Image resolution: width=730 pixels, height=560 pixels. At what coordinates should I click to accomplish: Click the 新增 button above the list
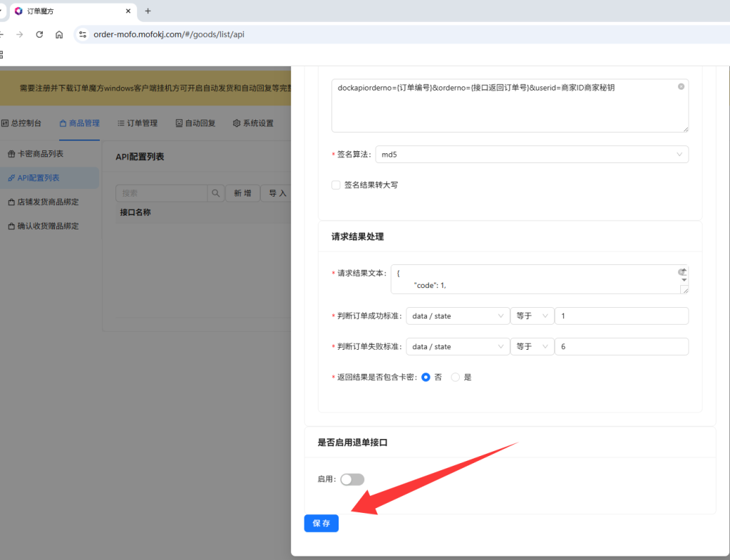(242, 193)
